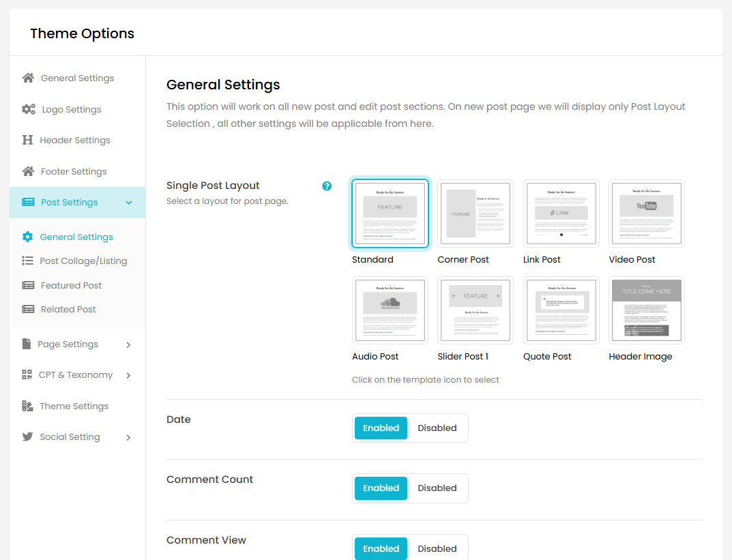The width and height of the screenshot is (732, 560).
Task: Expand the Page Settings submenu arrow
Action: click(x=128, y=344)
